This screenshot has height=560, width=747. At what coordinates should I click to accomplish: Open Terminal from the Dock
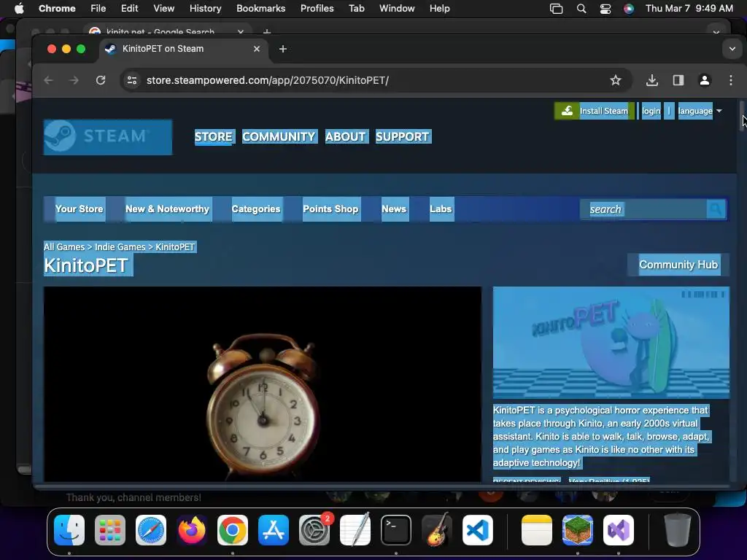396,530
